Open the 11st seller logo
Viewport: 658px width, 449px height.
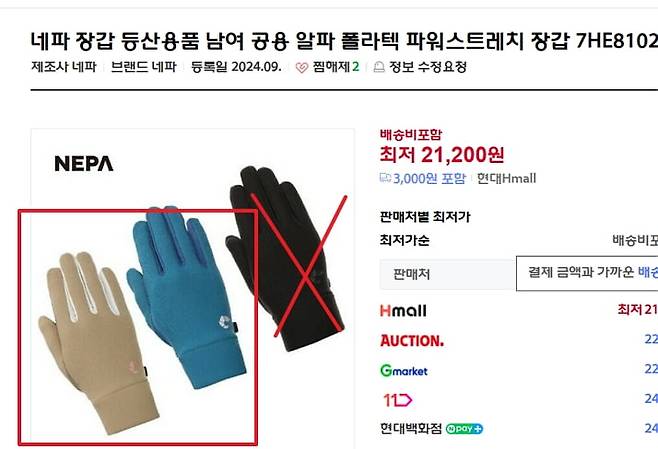point(397,400)
